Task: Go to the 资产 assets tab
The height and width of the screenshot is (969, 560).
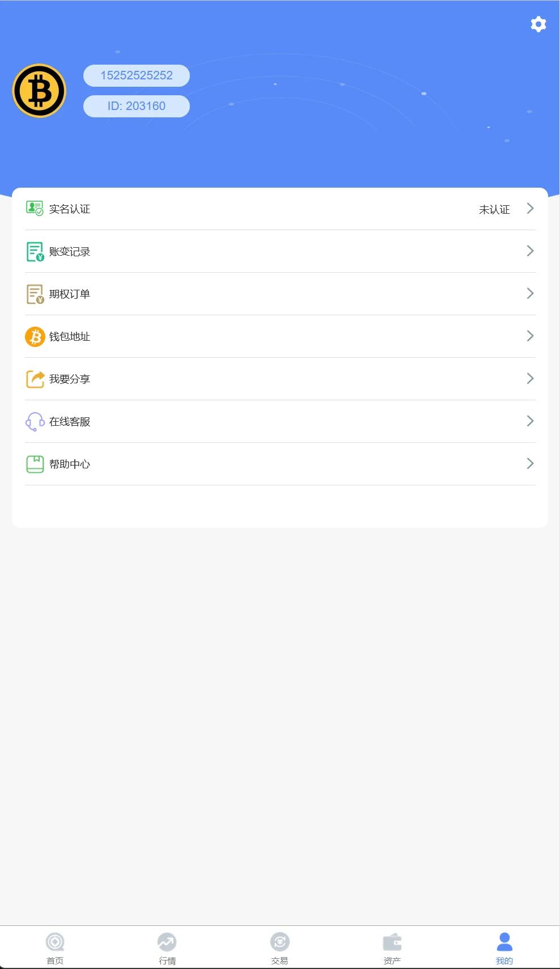Action: 392,948
